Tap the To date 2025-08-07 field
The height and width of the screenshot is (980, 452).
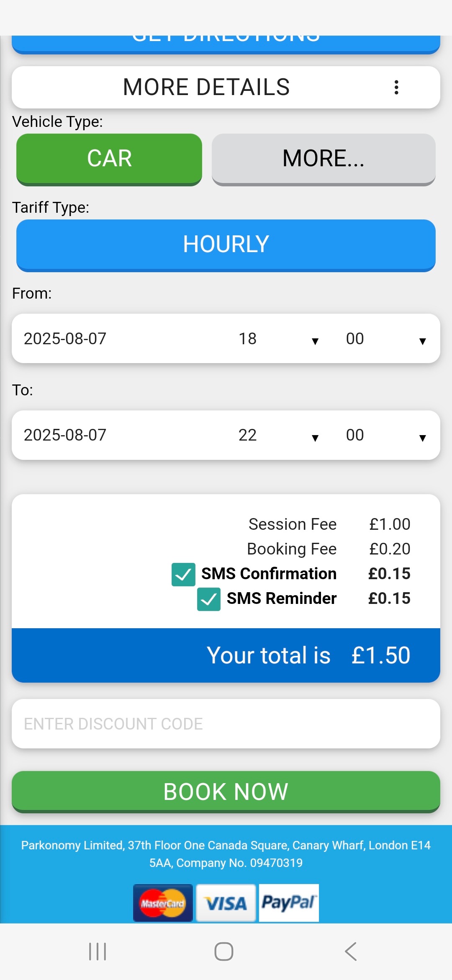(65, 436)
